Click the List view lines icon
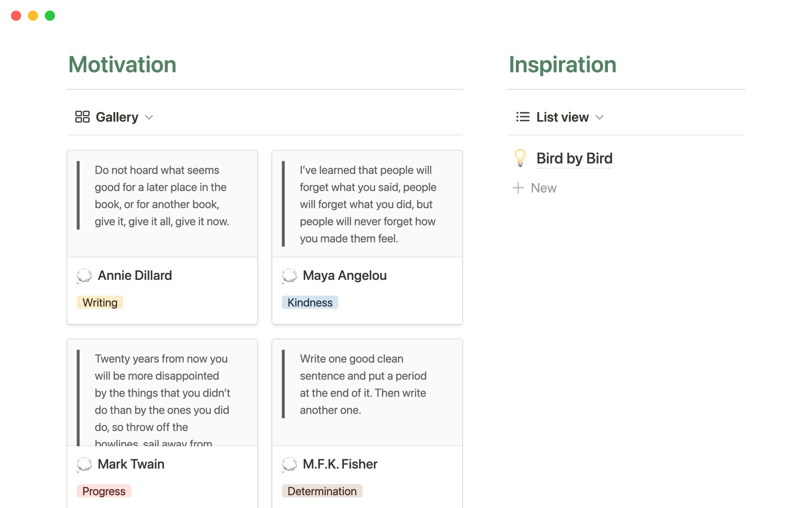Viewport: 812px width, 508px height. click(x=523, y=117)
